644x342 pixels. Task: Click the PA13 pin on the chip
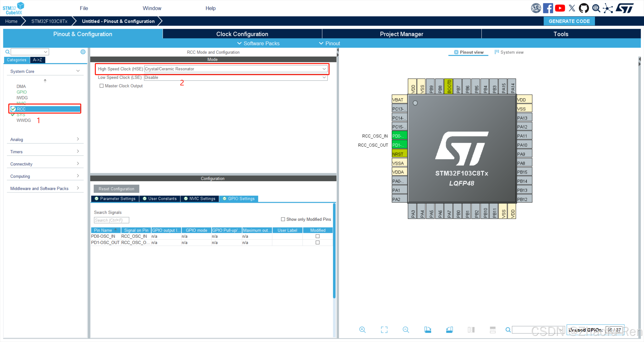click(x=525, y=118)
